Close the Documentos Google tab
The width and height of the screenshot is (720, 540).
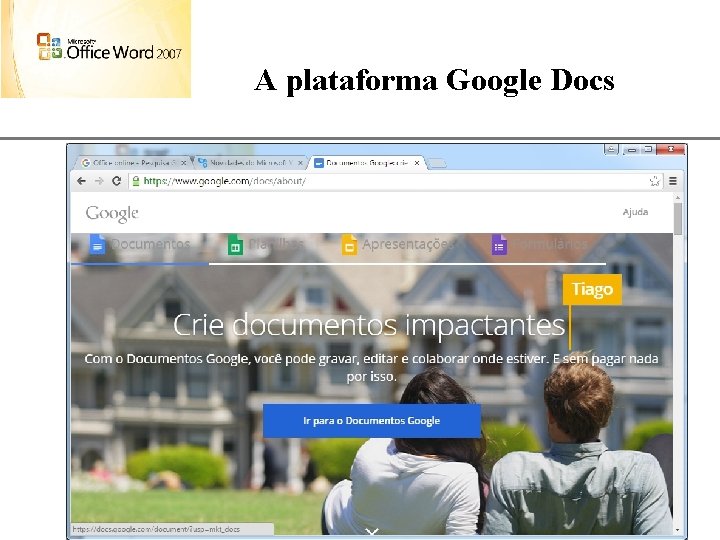[x=417, y=163]
